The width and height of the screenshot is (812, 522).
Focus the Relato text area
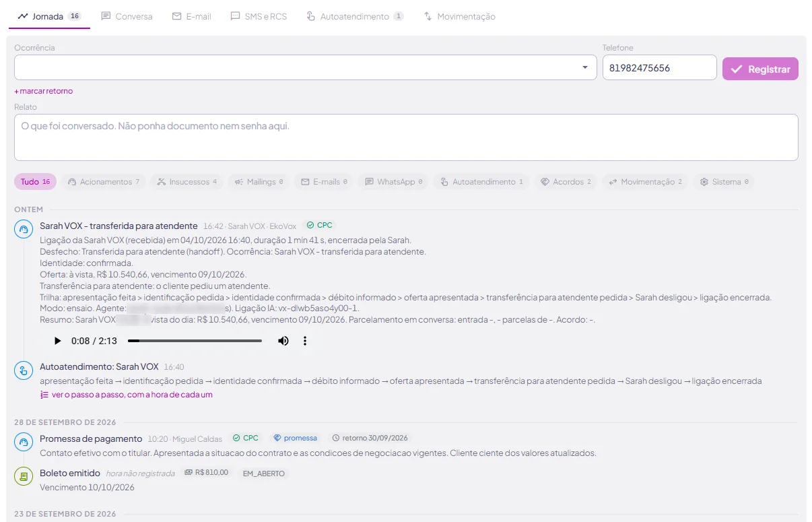(406, 137)
